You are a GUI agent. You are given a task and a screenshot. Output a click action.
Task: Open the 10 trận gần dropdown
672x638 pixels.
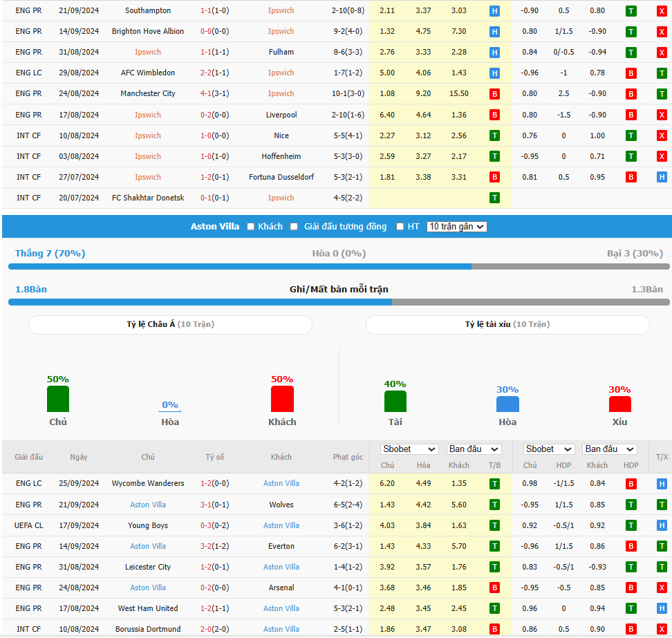coord(457,227)
